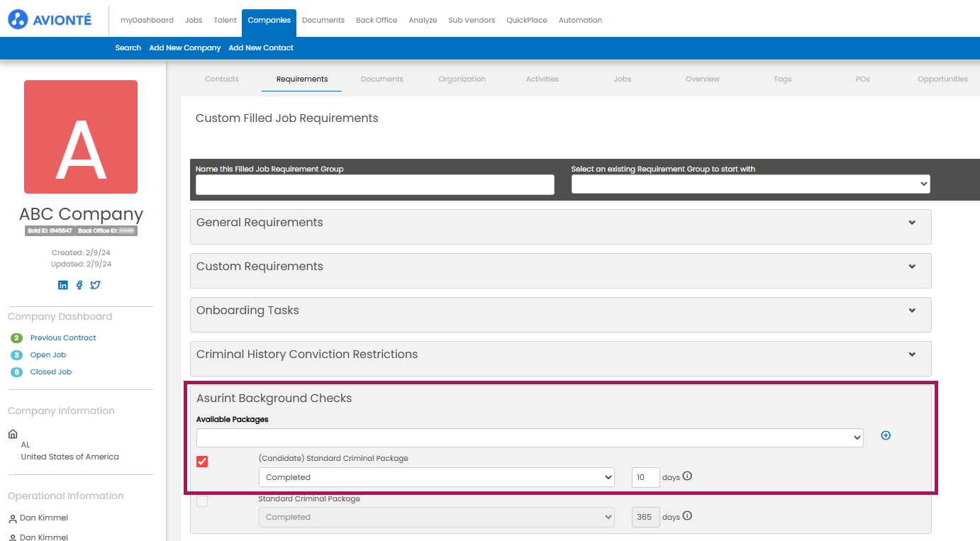Image resolution: width=980 pixels, height=541 pixels.
Task: Click the ABC Company name heading
Action: [x=82, y=214]
